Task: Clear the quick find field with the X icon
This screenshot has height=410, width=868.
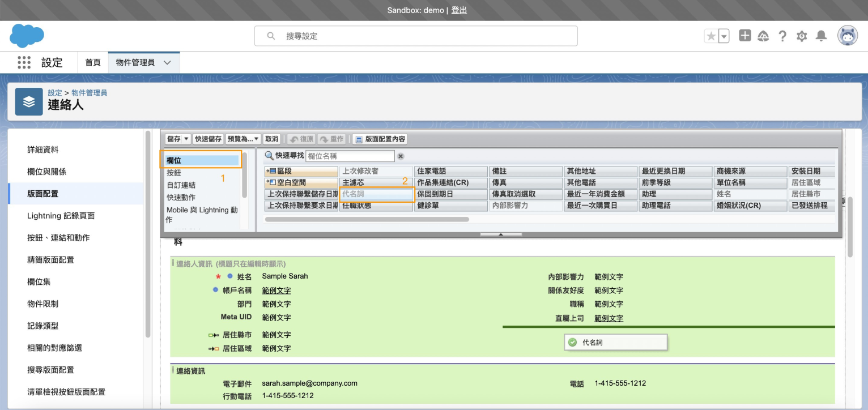Action: click(x=401, y=156)
